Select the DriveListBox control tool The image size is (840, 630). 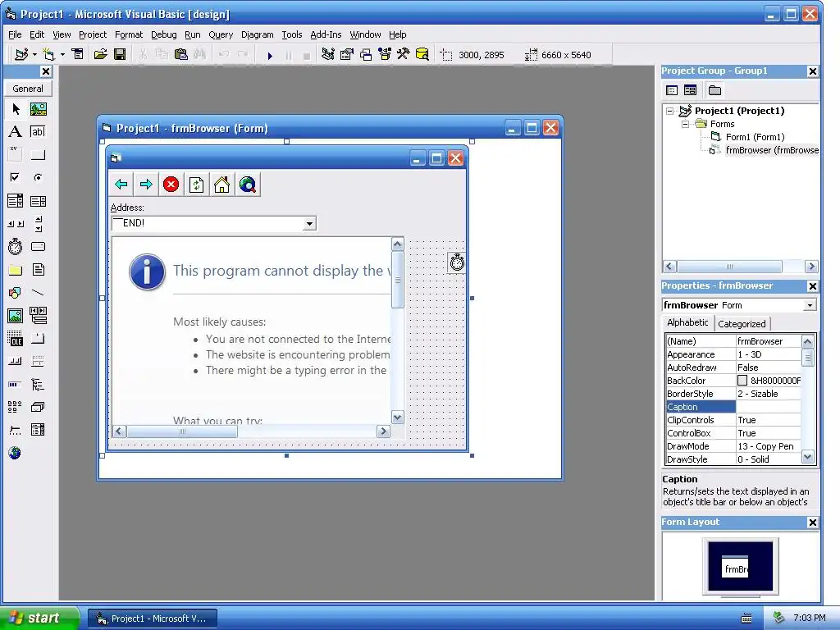pyautogui.click(x=38, y=246)
